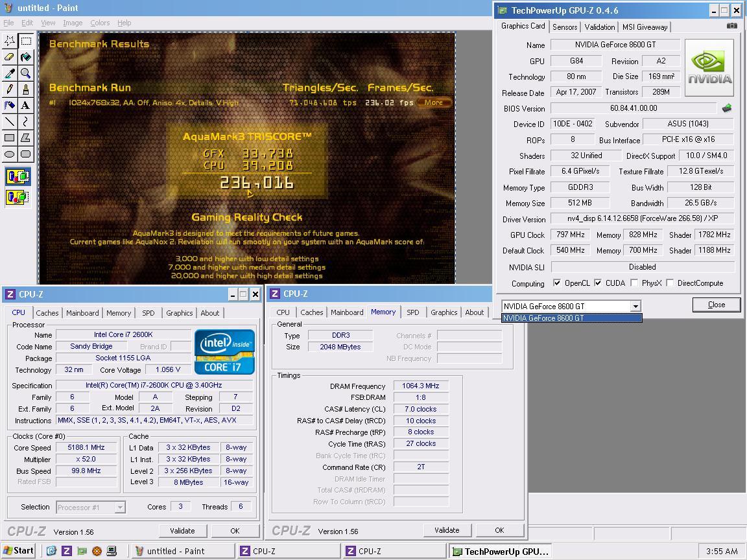Click the DRAM Frequency 1064.3 MHz value
Viewport: 747px width, 560px height.
[x=421, y=386]
